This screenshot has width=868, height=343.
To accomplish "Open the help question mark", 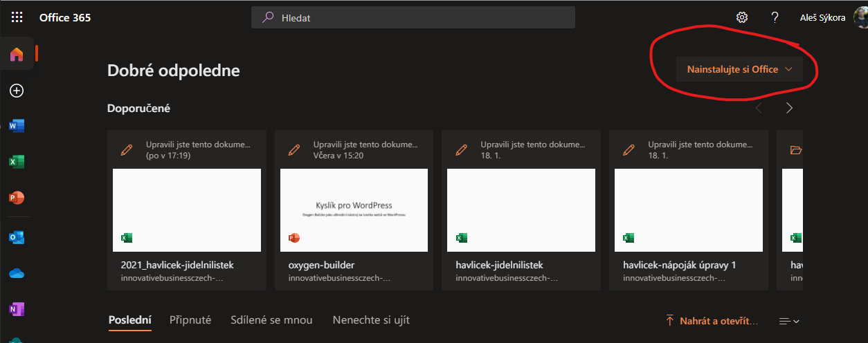I will point(775,17).
